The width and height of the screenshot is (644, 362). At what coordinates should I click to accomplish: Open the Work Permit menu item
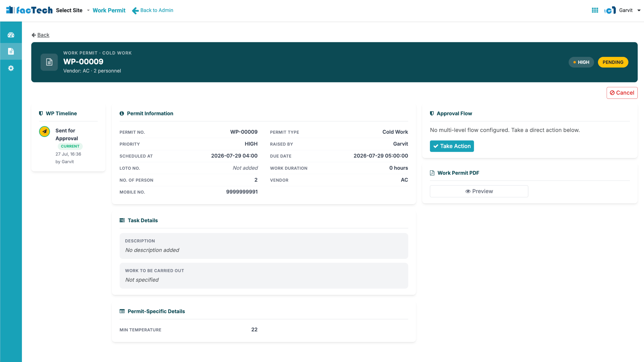(109, 10)
